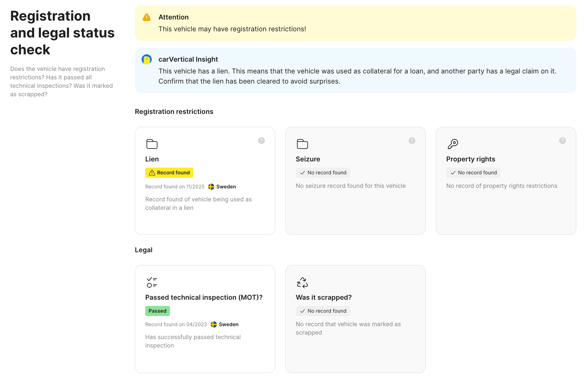
Task: Click the Registration and legal status check title
Action: (62, 32)
